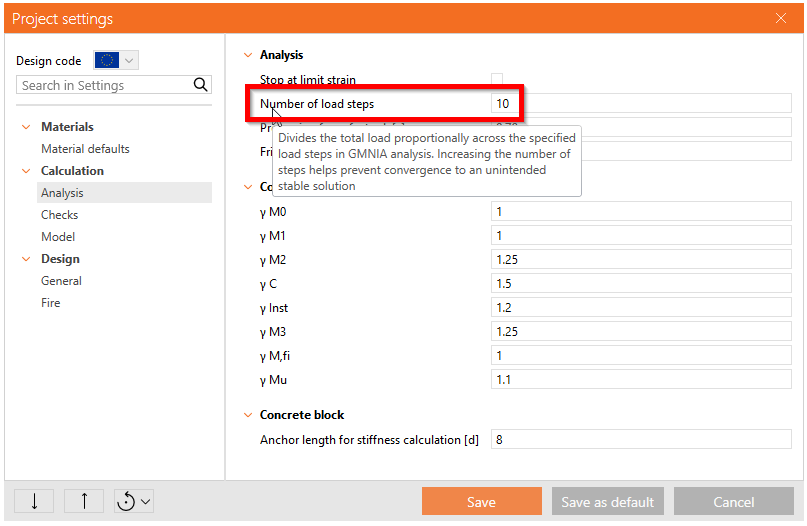Collapse the partially hidden group above γ M0
Viewport: 807px width, 526px height.
point(248,187)
